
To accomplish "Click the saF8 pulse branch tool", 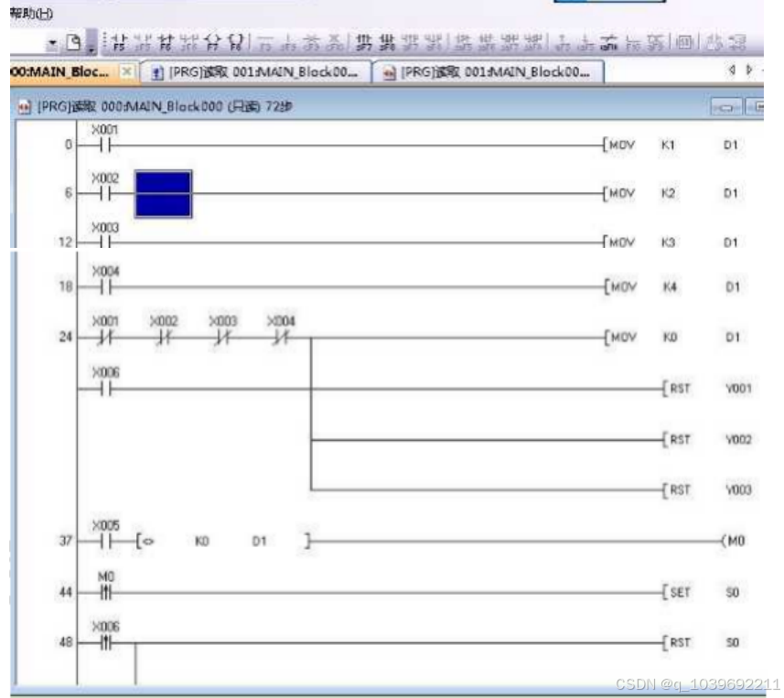I will (x=533, y=43).
